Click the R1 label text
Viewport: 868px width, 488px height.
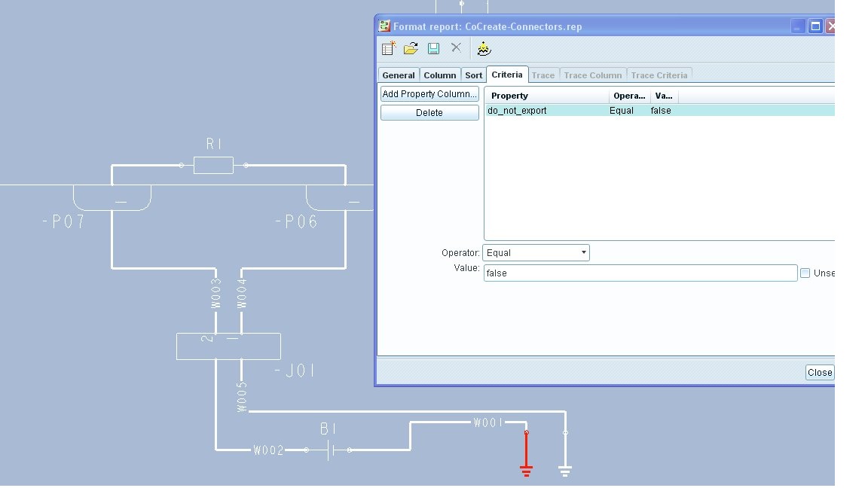[214, 145]
